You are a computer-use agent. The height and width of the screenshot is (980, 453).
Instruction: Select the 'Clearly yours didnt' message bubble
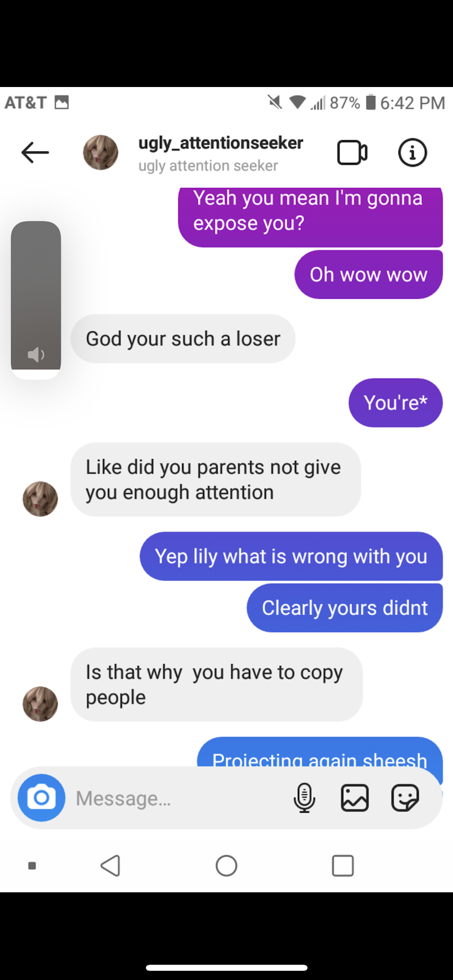pos(345,608)
